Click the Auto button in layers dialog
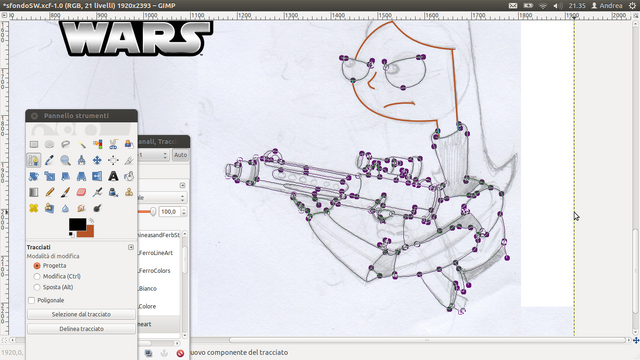 (180, 155)
